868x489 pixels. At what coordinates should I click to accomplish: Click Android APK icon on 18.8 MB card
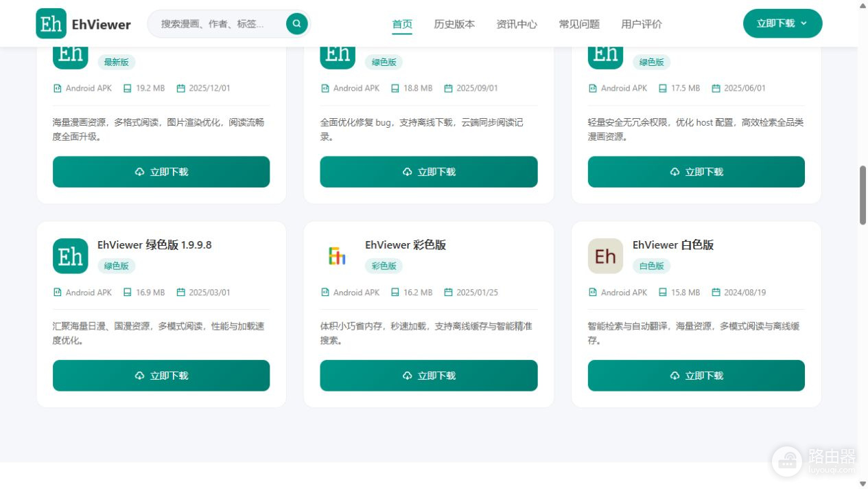pyautogui.click(x=325, y=88)
